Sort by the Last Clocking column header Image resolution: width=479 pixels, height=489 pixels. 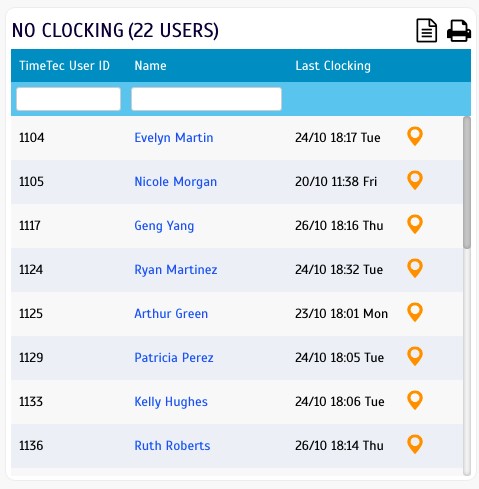tap(333, 66)
